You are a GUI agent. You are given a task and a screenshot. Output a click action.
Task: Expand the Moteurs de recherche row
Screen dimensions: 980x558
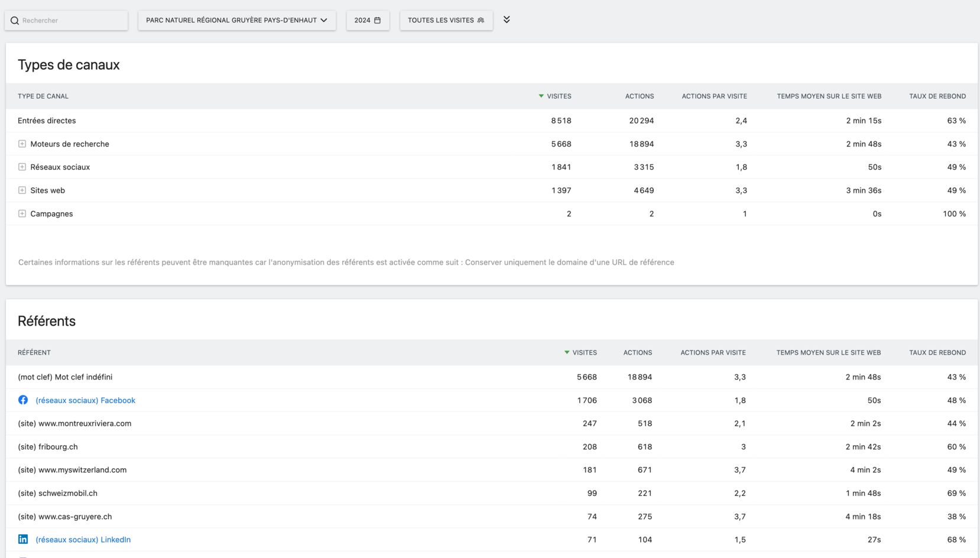point(22,144)
